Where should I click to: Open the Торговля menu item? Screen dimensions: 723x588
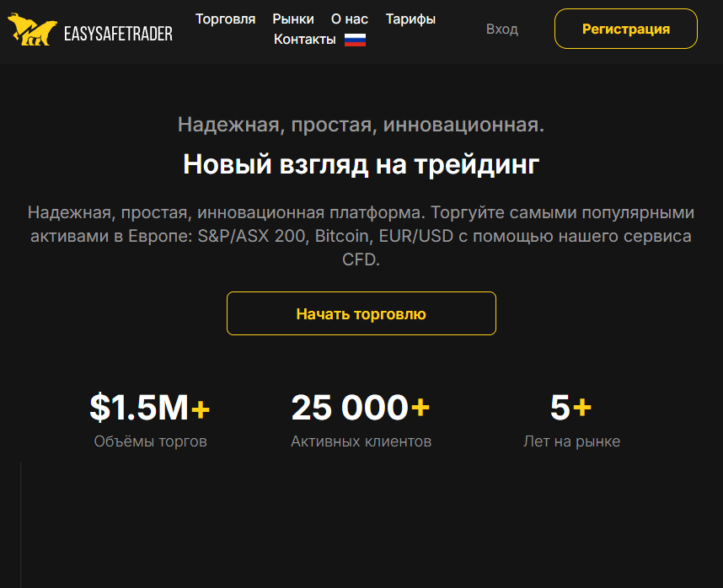tap(226, 19)
